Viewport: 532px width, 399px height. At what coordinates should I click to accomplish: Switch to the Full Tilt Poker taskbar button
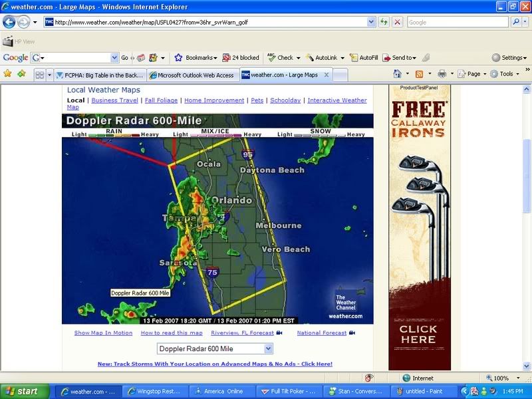point(289,391)
